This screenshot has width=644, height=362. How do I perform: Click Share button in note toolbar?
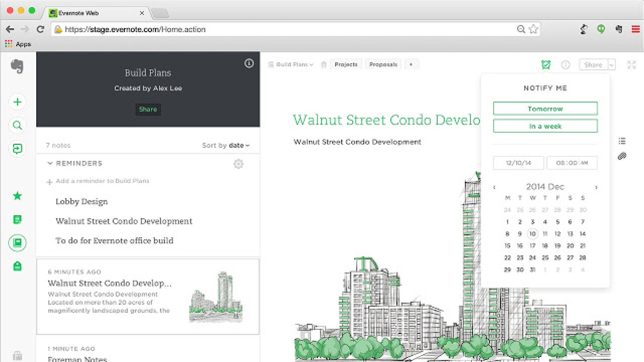(x=593, y=65)
